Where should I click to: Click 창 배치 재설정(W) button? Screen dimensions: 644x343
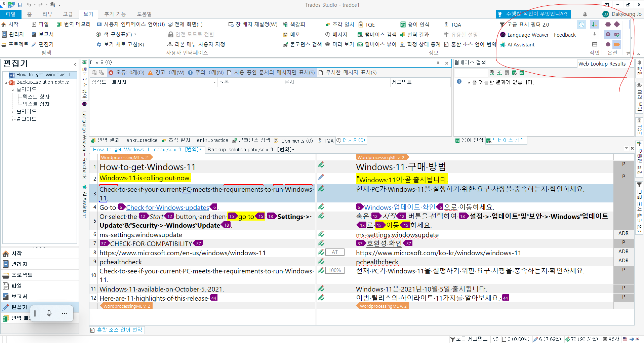[253, 24]
